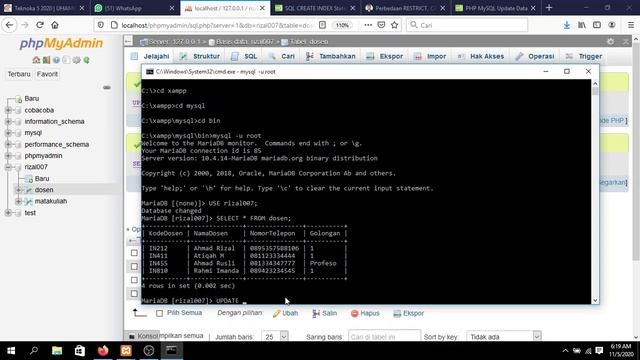Tick the Pilih Semua checkbox
The width and height of the screenshot is (640, 360).
(x=160, y=313)
